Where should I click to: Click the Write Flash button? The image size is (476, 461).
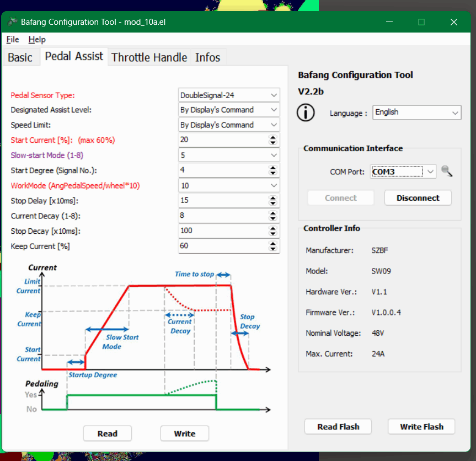click(421, 427)
